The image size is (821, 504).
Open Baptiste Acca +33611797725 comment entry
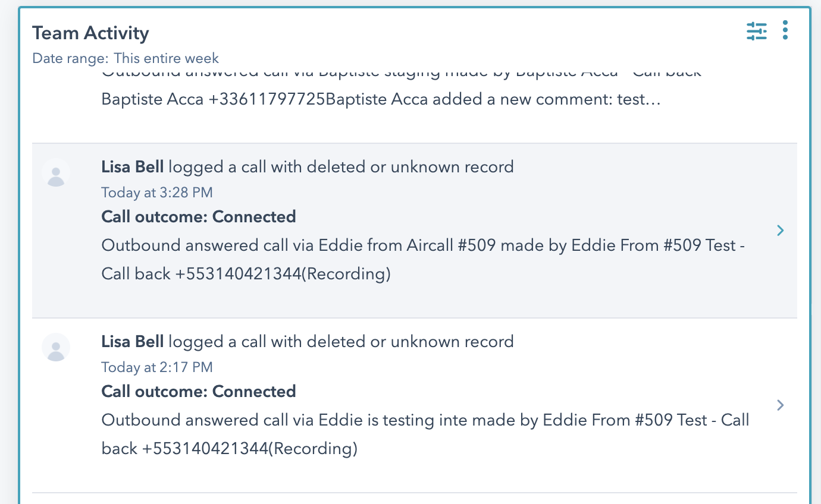pyautogui.click(x=381, y=99)
